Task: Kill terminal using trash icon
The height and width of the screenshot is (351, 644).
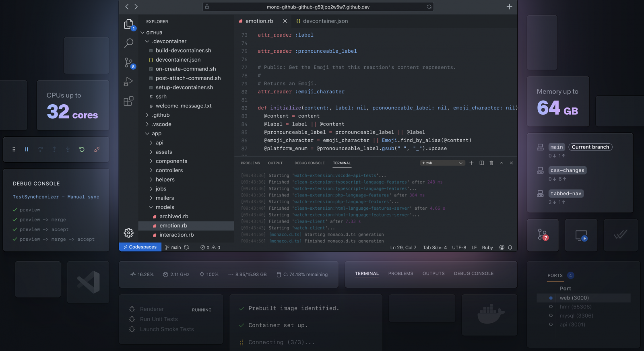Action: pos(491,163)
